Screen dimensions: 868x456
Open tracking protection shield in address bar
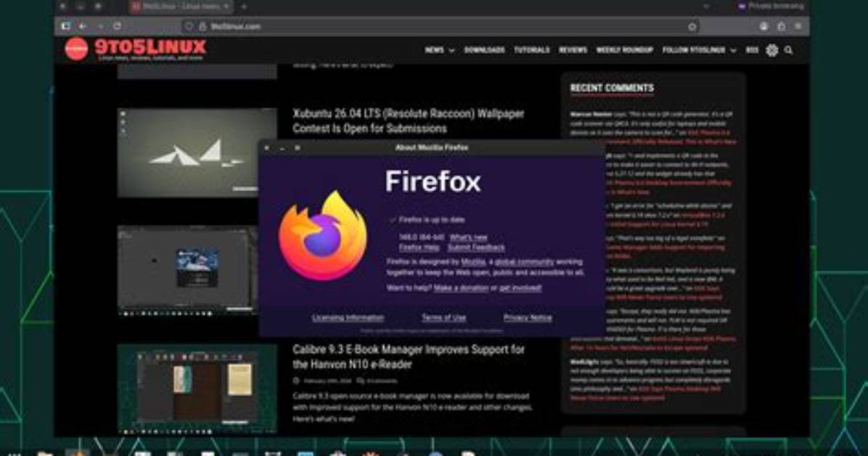pos(189,26)
